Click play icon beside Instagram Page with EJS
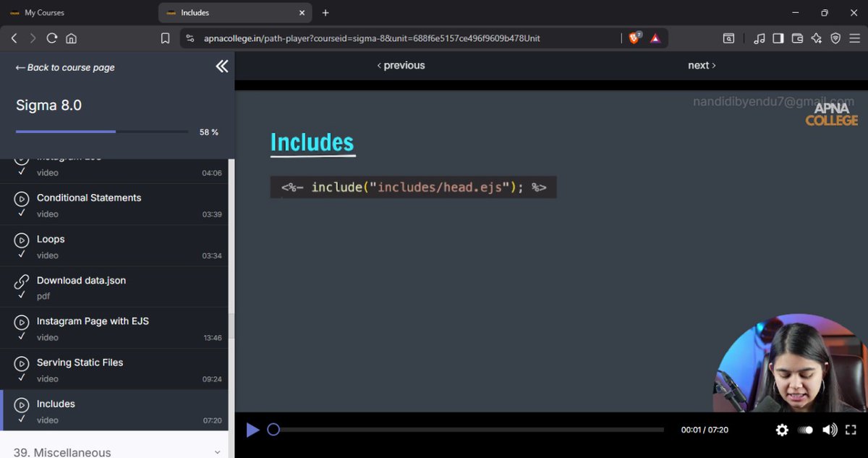Viewport: 868px width, 458px height. (x=22, y=321)
